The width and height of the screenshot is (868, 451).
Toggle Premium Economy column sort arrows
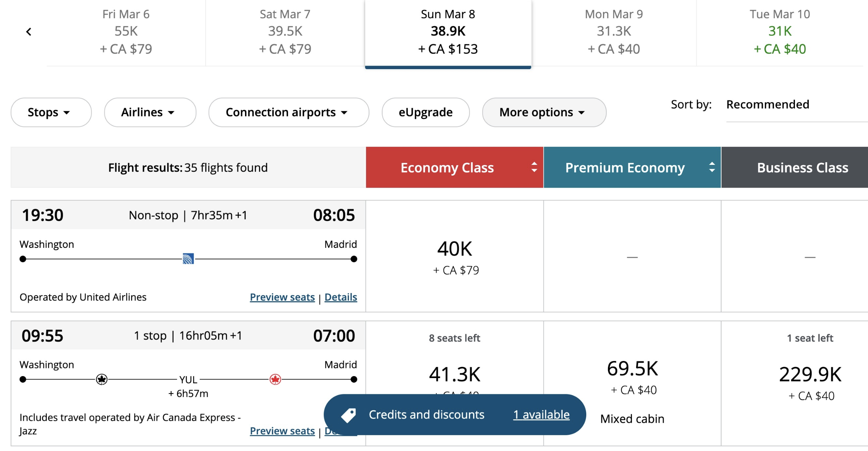click(x=712, y=167)
